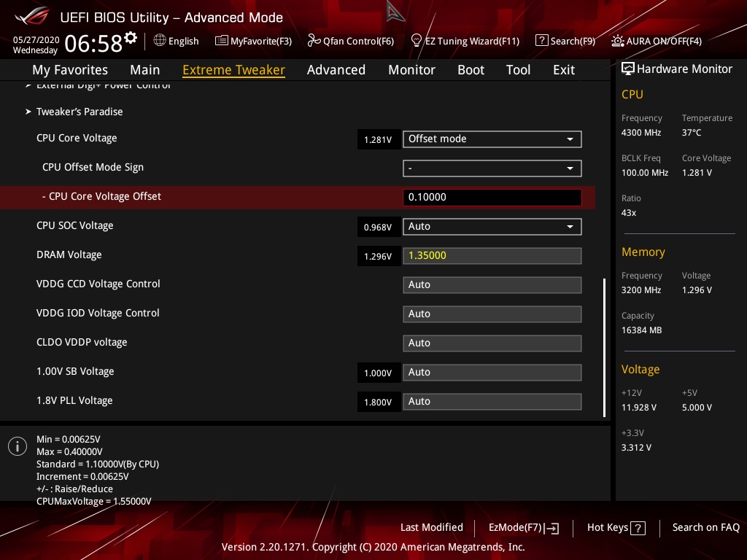Click the CPU Core Voltage Offset field
The height and width of the screenshot is (560, 747).
click(492, 197)
